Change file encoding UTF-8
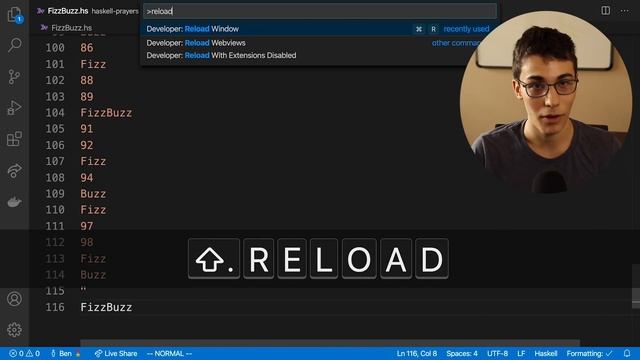This screenshot has width=640, height=360. coord(497,353)
